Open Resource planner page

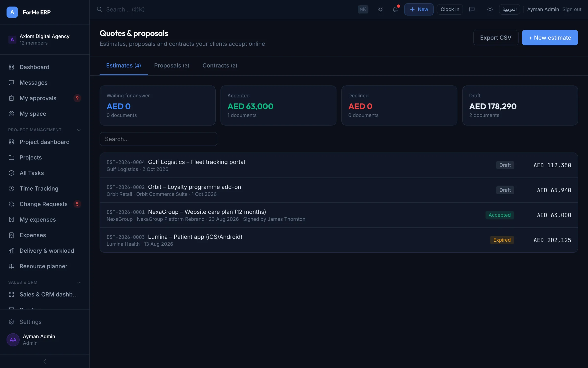point(45,266)
